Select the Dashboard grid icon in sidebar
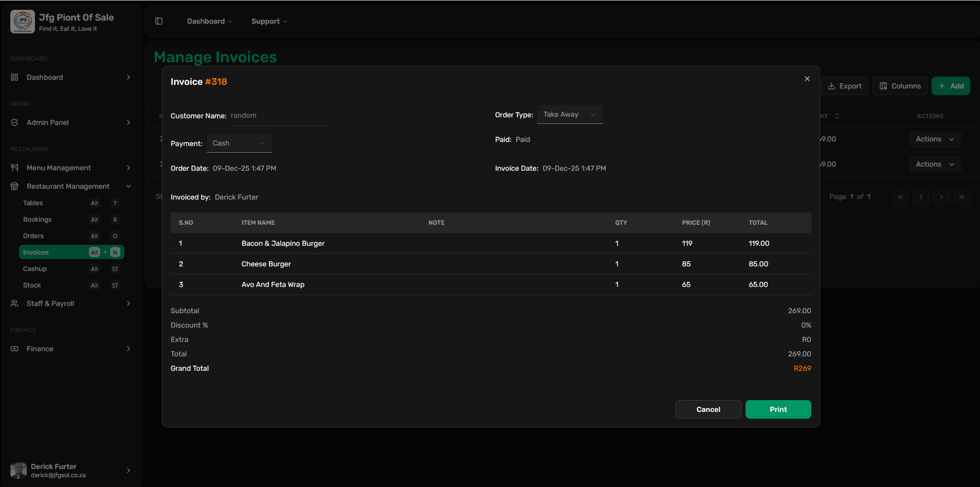 [x=14, y=77]
